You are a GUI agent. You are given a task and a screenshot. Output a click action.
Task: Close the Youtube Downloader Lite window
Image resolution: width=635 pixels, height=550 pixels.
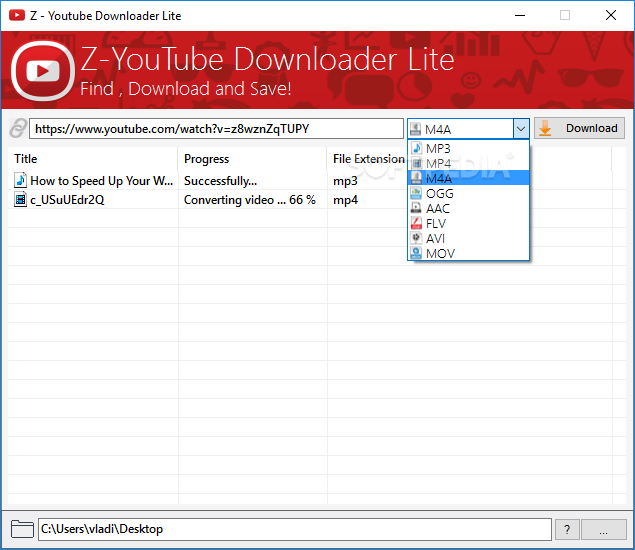click(611, 15)
